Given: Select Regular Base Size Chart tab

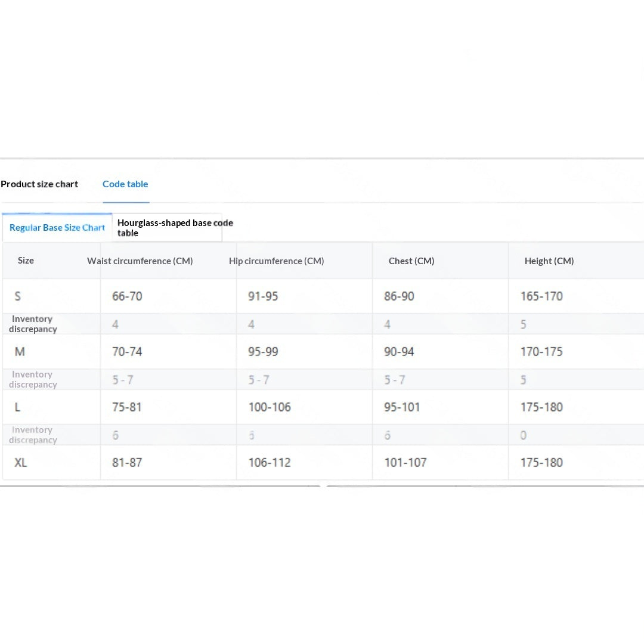Looking at the screenshot, I should pyautogui.click(x=57, y=228).
